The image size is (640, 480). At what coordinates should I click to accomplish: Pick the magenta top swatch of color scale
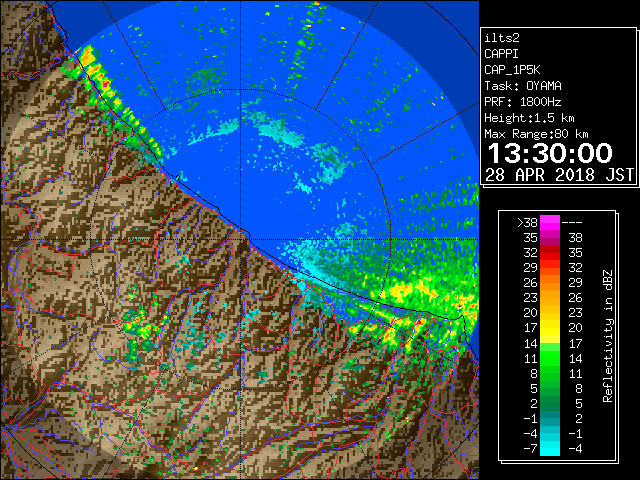(550, 223)
